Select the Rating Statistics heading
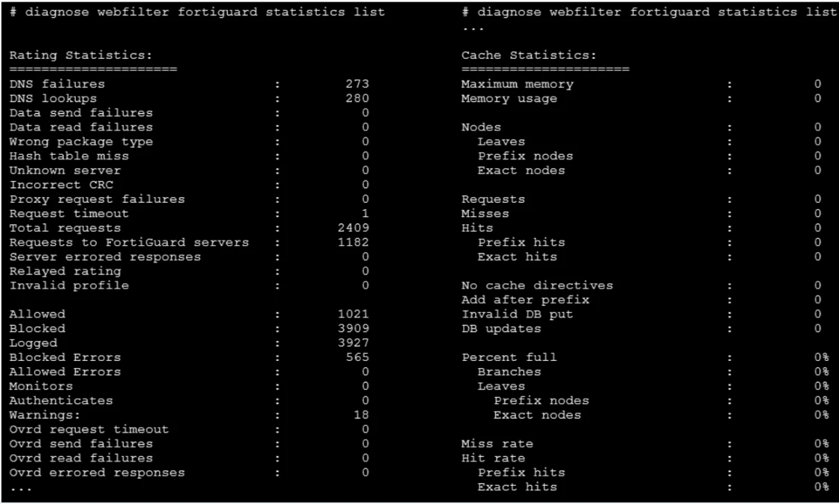The height and width of the screenshot is (504, 839). pyautogui.click(x=80, y=54)
